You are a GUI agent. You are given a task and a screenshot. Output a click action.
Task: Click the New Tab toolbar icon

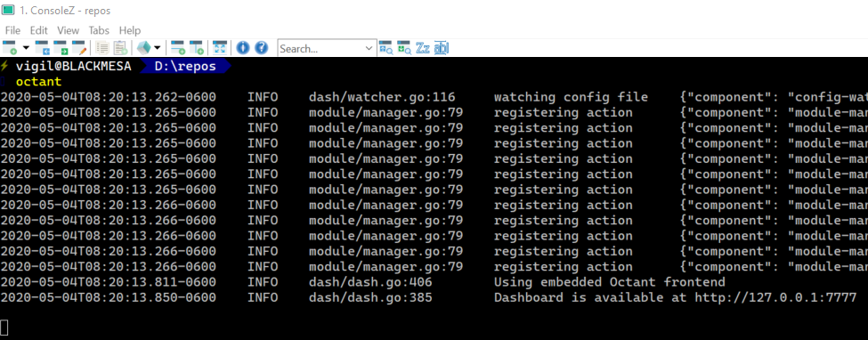point(10,48)
